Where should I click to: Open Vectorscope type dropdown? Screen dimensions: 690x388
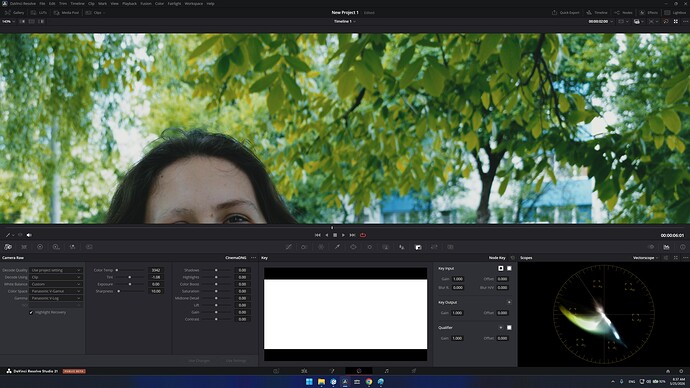tap(646, 258)
